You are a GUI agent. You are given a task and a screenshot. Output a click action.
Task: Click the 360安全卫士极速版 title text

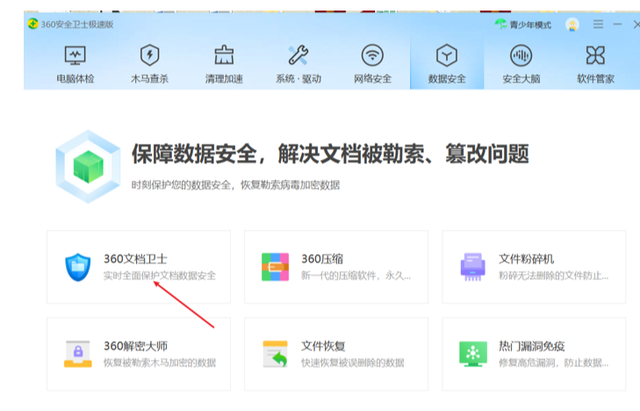[x=77, y=24]
